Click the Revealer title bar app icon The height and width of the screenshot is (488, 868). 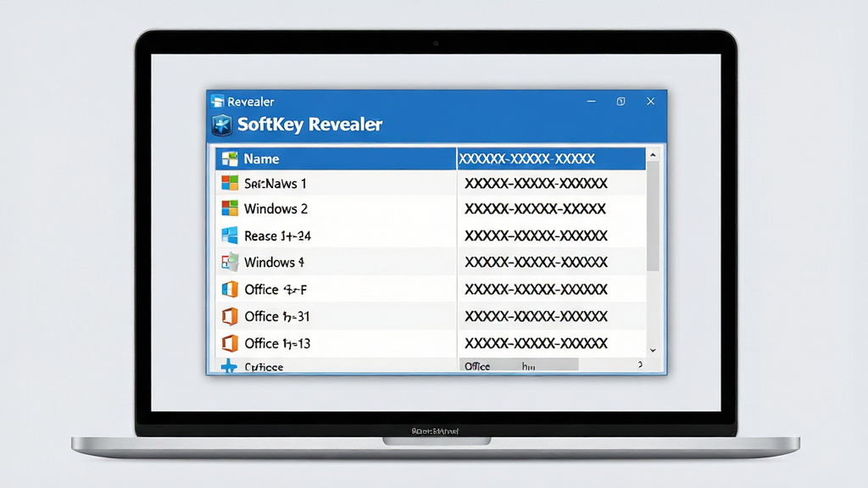pos(218,101)
